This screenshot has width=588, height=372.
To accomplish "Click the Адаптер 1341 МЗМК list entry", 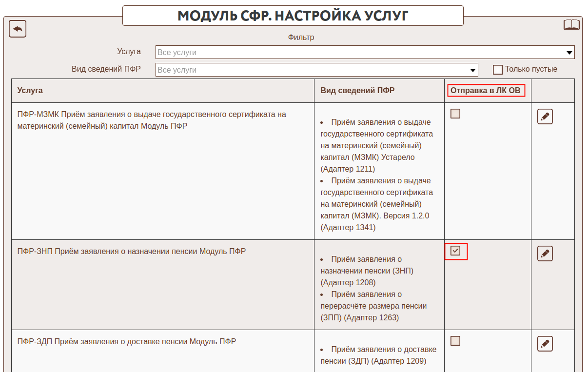I will (376, 204).
